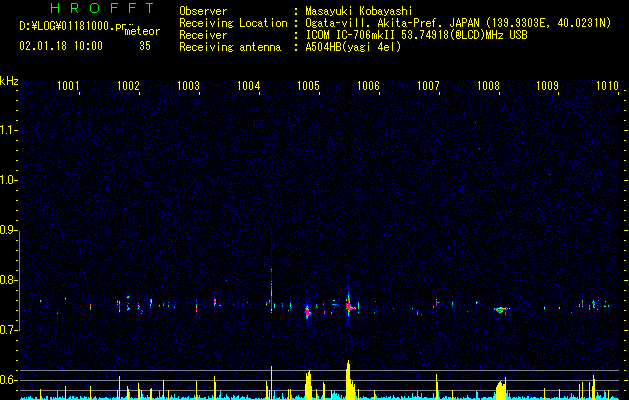Click the date stamp 02.01.18 10:00
The width and height of the screenshot is (629, 400).
point(61,46)
